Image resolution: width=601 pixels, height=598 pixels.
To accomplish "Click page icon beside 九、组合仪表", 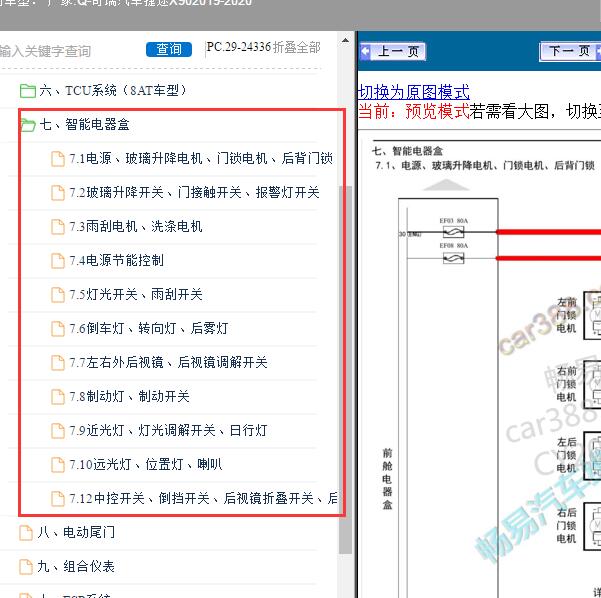I will [x=26, y=567].
